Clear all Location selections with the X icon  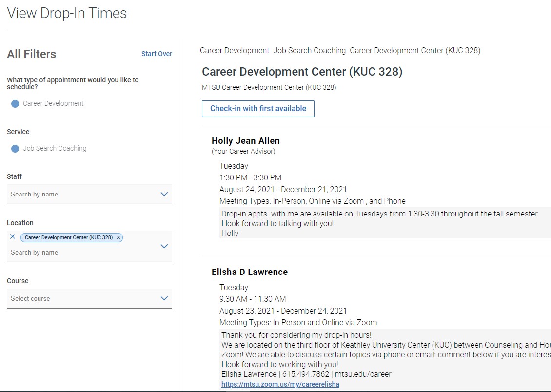coord(13,237)
